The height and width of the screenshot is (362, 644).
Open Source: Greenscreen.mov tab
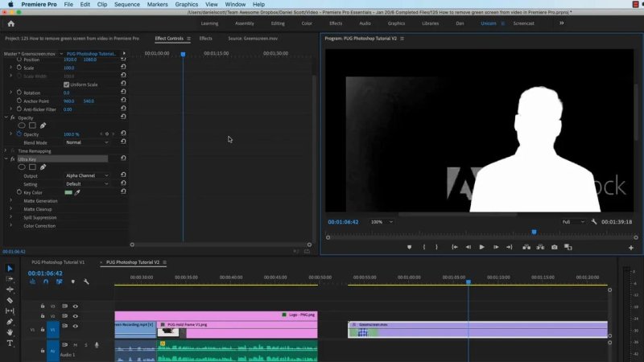coord(253,38)
